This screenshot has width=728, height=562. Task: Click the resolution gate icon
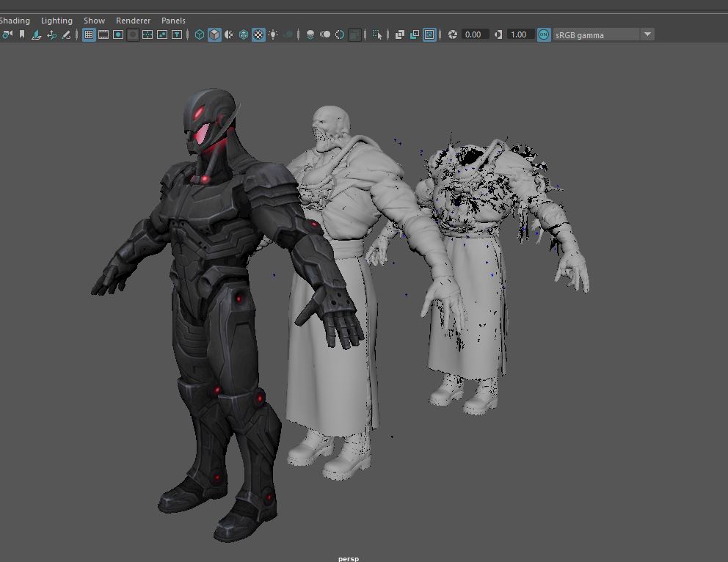pos(118,34)
